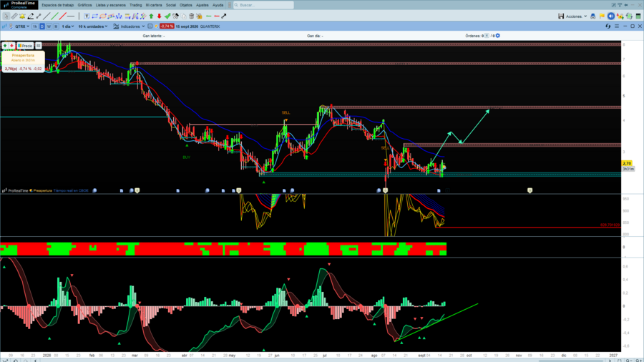
Task: Open the Trading menu
Action: pyautogui.click(x=135, y=5)
